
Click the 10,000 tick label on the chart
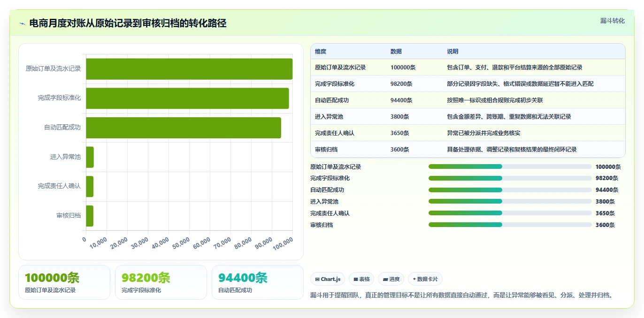(x=98, y=244)
